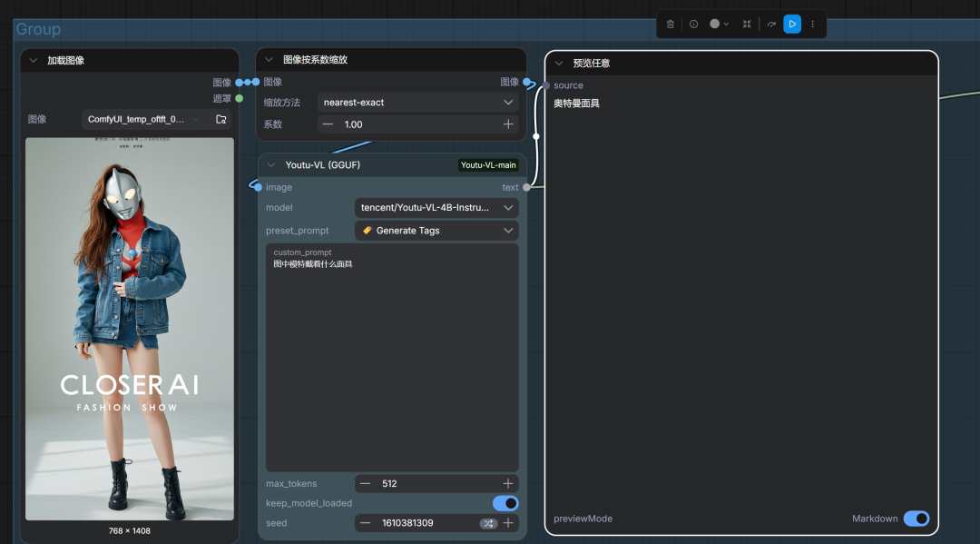Open the ComfyUI_temp image file dropdown
Image resolution: width=980 pixels, height=544 pixels.
point(144,120)
